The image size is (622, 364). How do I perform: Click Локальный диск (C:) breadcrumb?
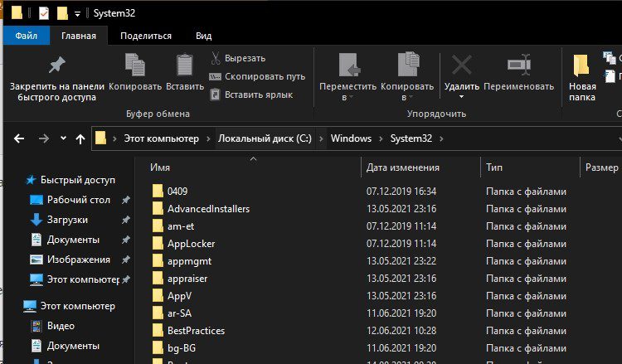click(265, 138)
